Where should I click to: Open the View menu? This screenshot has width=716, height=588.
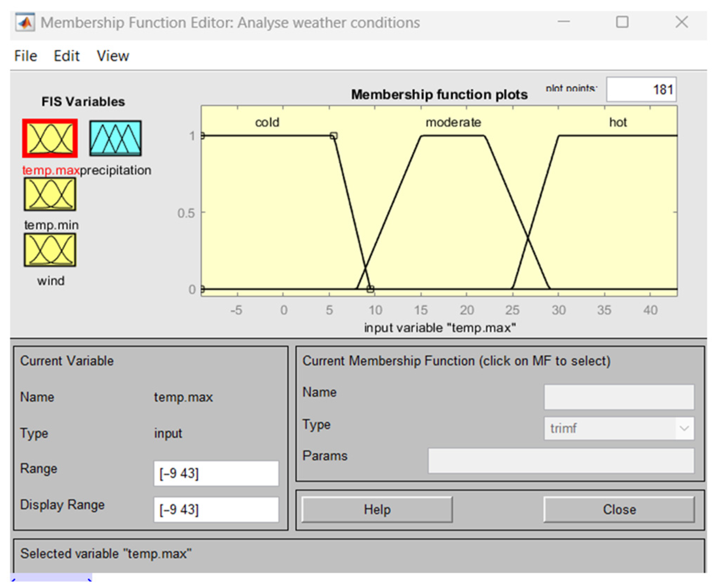point(113,56)
